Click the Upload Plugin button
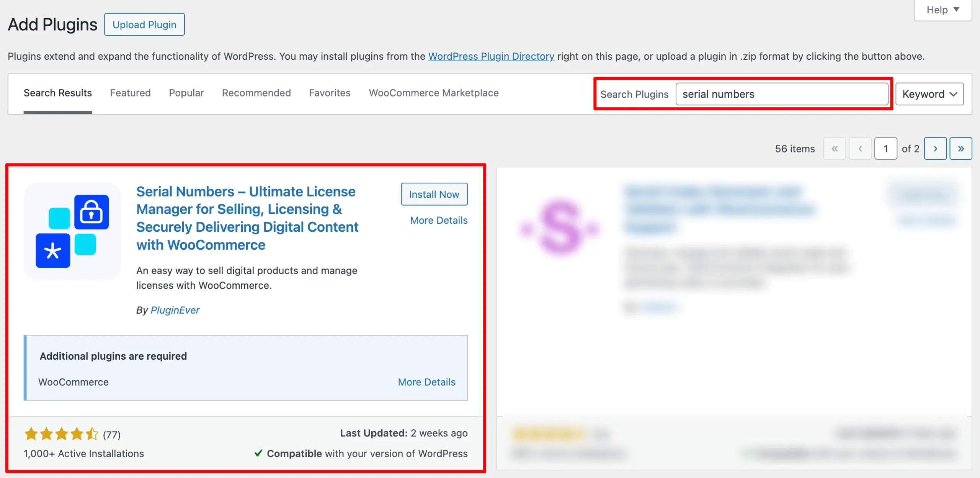The width and height of the screenshot is (980, 478). point(144,25)
